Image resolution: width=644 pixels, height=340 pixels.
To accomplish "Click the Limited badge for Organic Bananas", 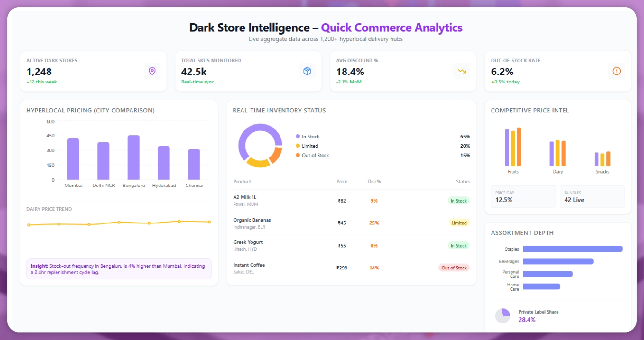I will [459, 222].
